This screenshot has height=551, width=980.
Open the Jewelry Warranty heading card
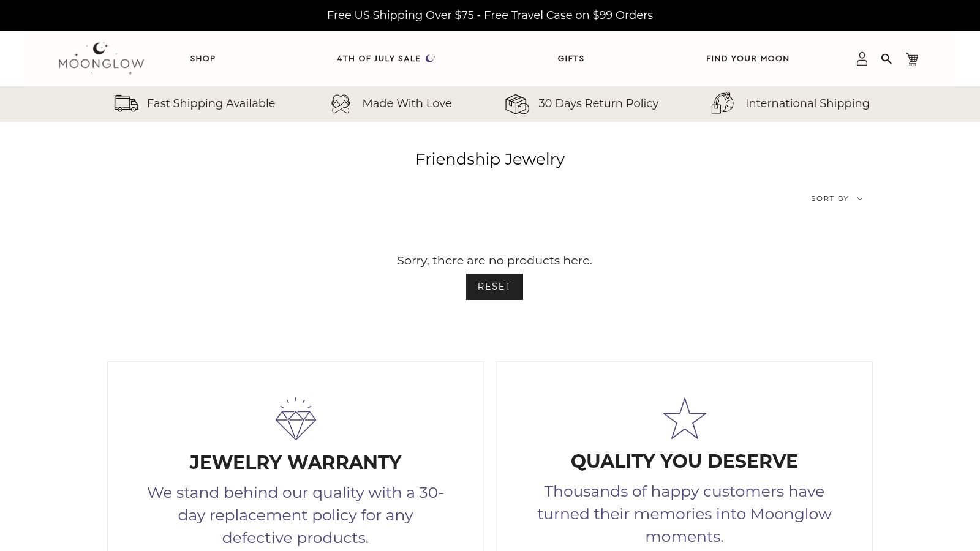tap(295, 462)
